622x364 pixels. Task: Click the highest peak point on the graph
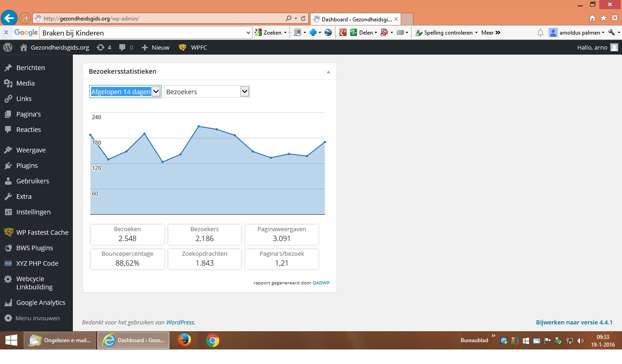pyautogui.click(x=199, y=126)
